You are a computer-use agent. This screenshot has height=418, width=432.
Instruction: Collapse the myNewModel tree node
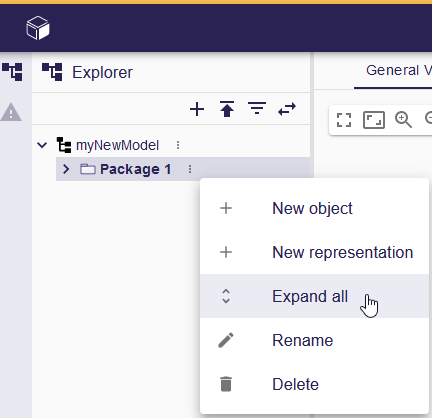tap(42, 145)
